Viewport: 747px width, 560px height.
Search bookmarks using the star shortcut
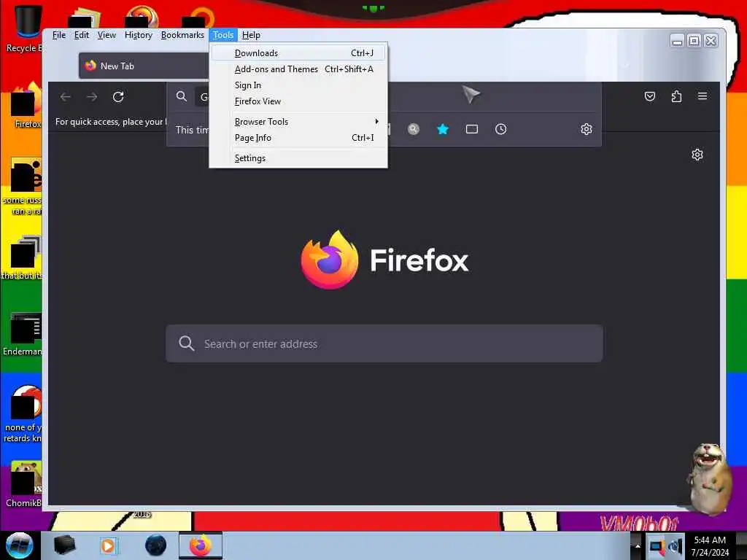[443, 129]
